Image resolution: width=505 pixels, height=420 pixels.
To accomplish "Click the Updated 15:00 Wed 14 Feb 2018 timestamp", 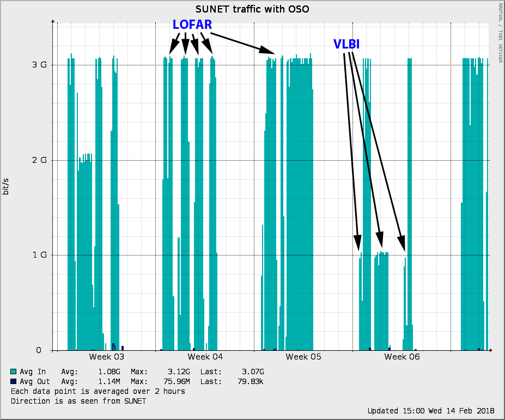I will pyautogui.click(x=431, y=411).
